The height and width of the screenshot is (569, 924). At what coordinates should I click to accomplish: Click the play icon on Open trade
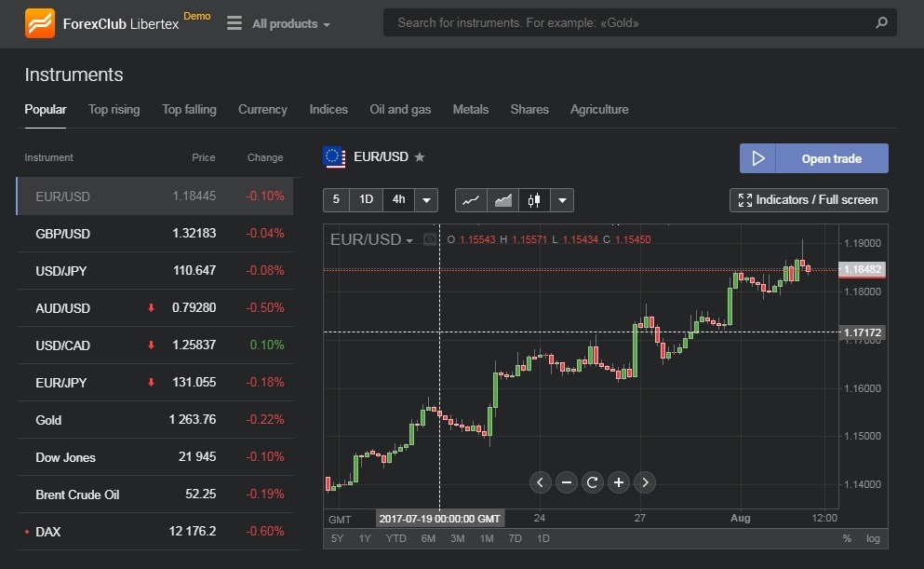[757, 158]
